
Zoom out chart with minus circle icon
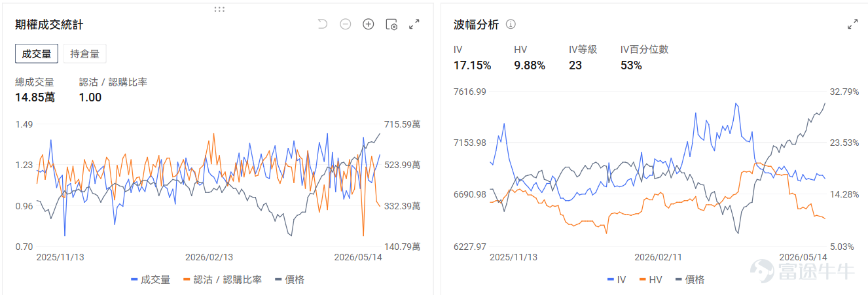tap(346, 24)
